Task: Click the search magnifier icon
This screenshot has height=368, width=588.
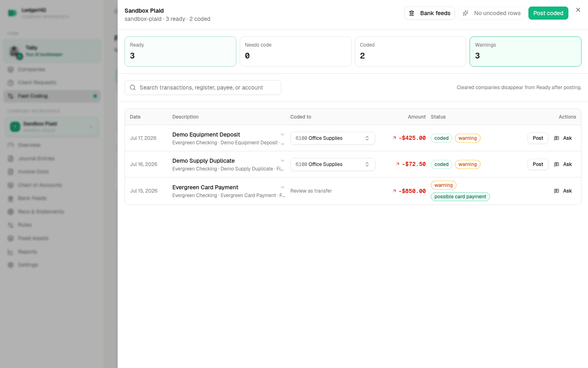Action: coord(133,88)
